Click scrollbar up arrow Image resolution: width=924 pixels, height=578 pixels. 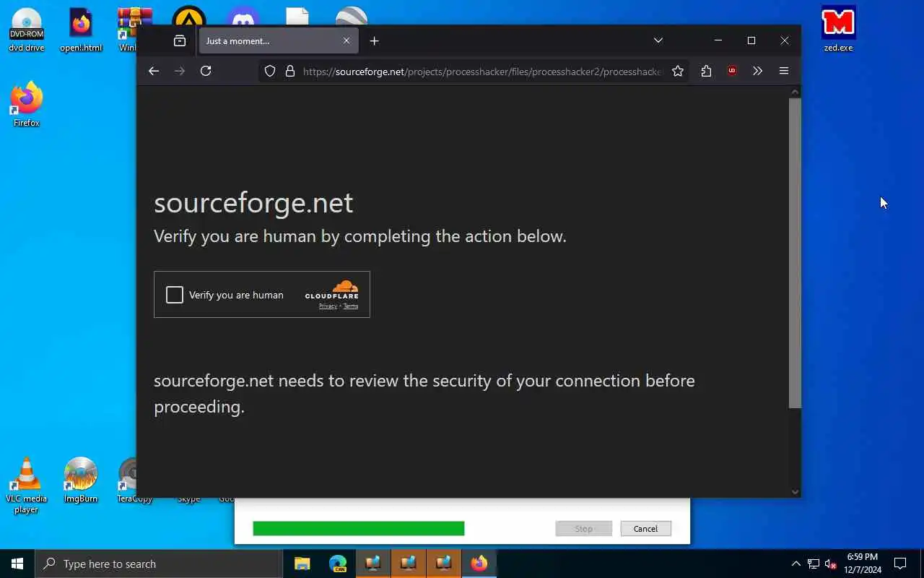[795, 92]
